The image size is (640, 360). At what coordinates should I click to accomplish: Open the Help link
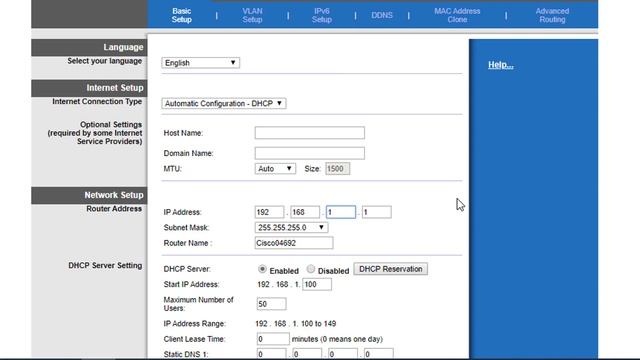click(x=501, y=64)
